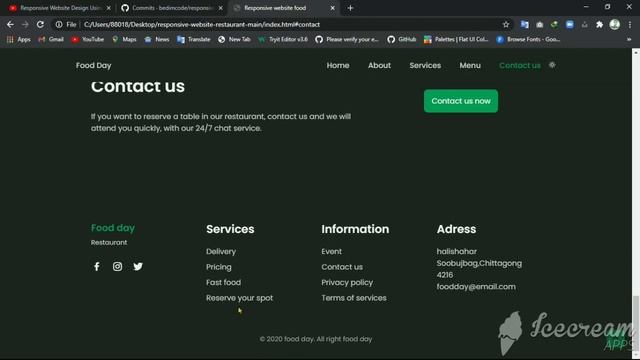640x360 pixels.
Task: Open the Tryit Editor v3.6 bookmark
Action: point(283,39)
